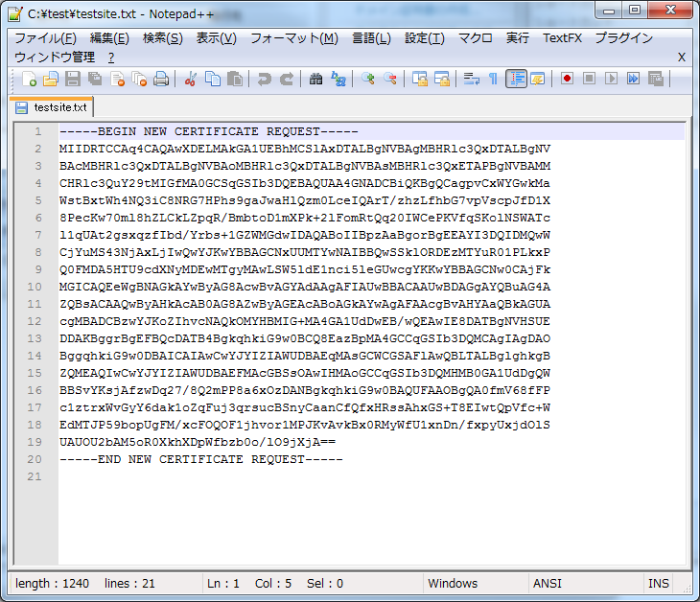The image size is (700, 602).
Task: Click the Windows line-ending status field
Action: (453, 584)
